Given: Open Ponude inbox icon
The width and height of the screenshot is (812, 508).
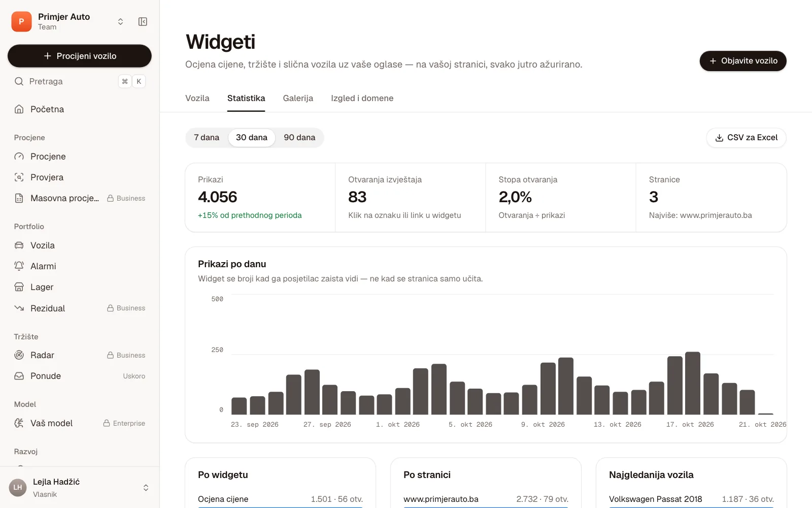Looking at the screenshot, I should point(19,376).
